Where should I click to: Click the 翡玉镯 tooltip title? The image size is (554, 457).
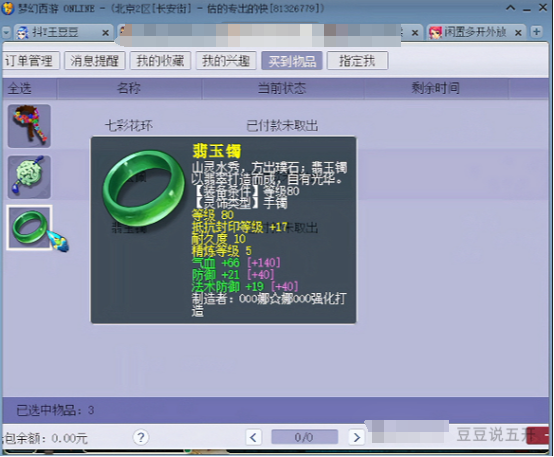[x=217, y=151]
